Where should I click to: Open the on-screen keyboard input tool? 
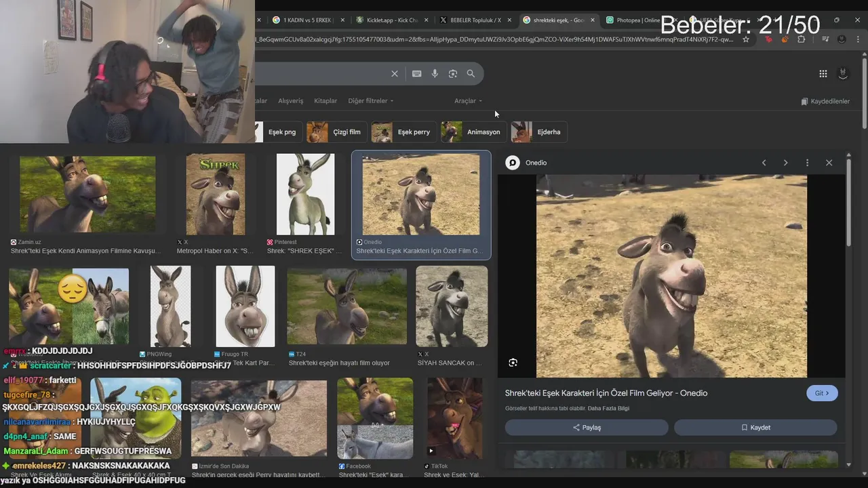click(416, 74)
